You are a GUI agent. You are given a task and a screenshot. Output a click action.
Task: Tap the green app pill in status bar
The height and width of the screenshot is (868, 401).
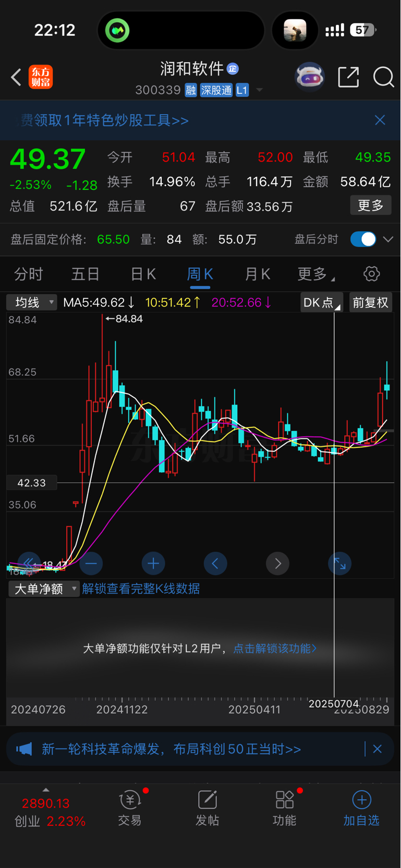(x=118, y=31)
